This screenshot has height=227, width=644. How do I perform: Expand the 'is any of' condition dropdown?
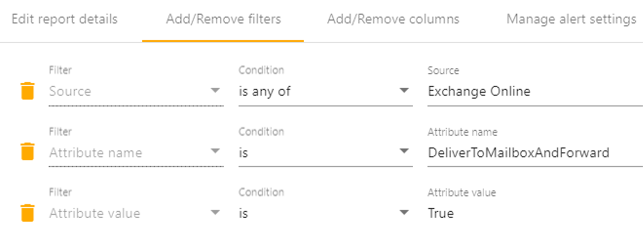[x=324, y=91]
